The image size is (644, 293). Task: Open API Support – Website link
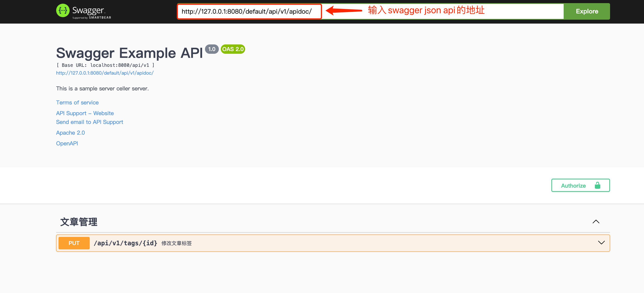pos(85,113)
